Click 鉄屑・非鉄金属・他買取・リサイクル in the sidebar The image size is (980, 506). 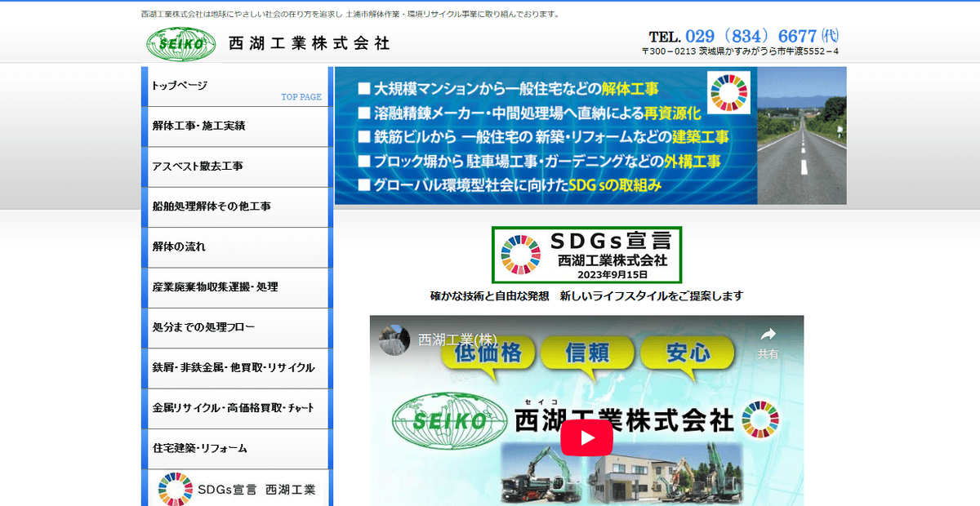[x=235, y=368]
